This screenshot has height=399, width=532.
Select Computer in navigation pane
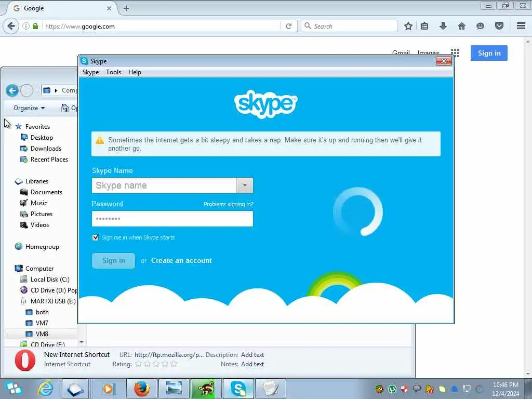(x=39, y=269)
